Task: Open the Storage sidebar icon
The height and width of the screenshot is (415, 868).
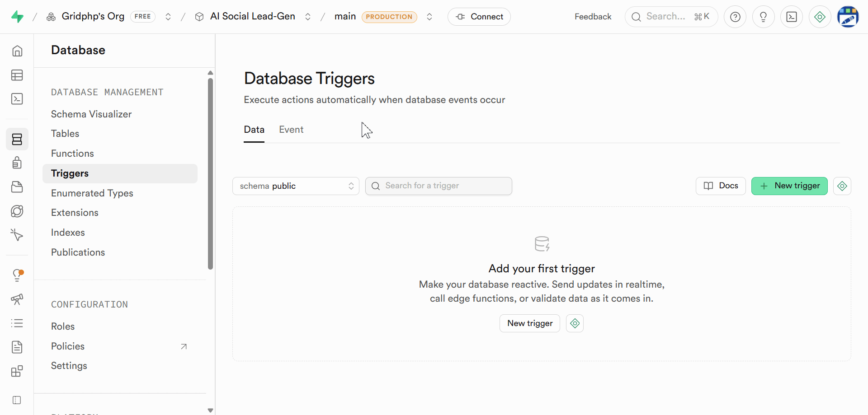Action: (x=17, y=187)
